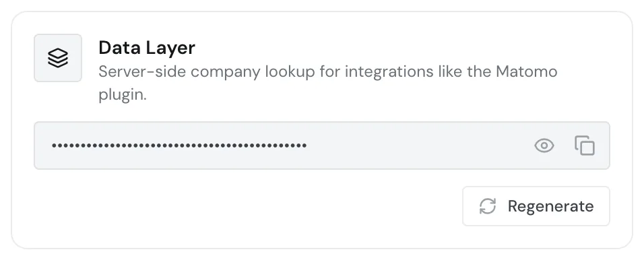The image size is (644, 260).
Task: Click the Regenerate label text
Action: tap(550, 206)
